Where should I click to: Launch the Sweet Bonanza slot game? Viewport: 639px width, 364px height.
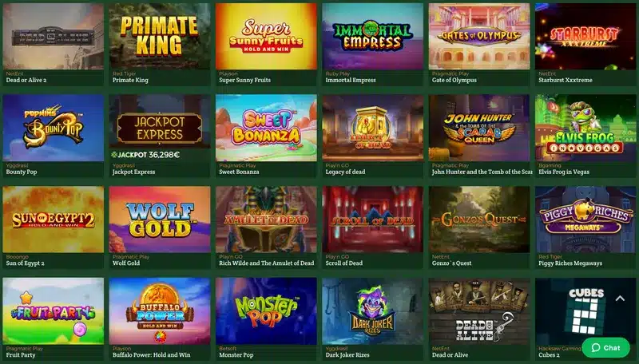pos(266,128)
